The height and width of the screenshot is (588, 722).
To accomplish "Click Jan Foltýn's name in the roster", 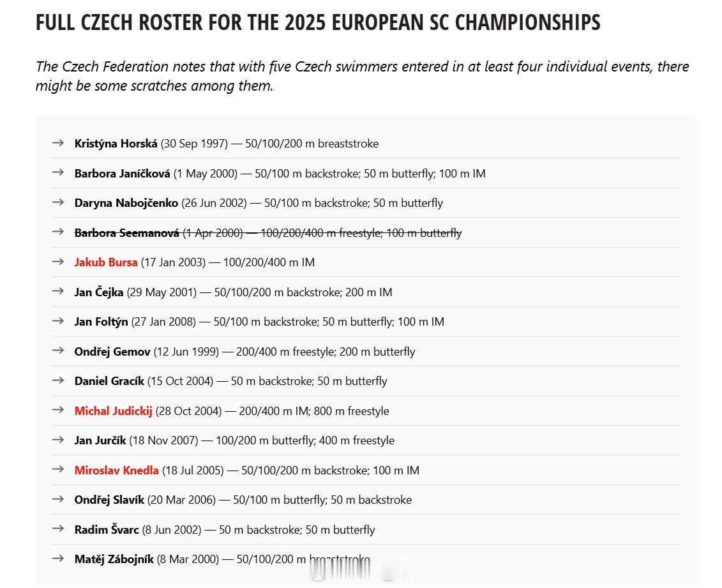I will (102, 322).
